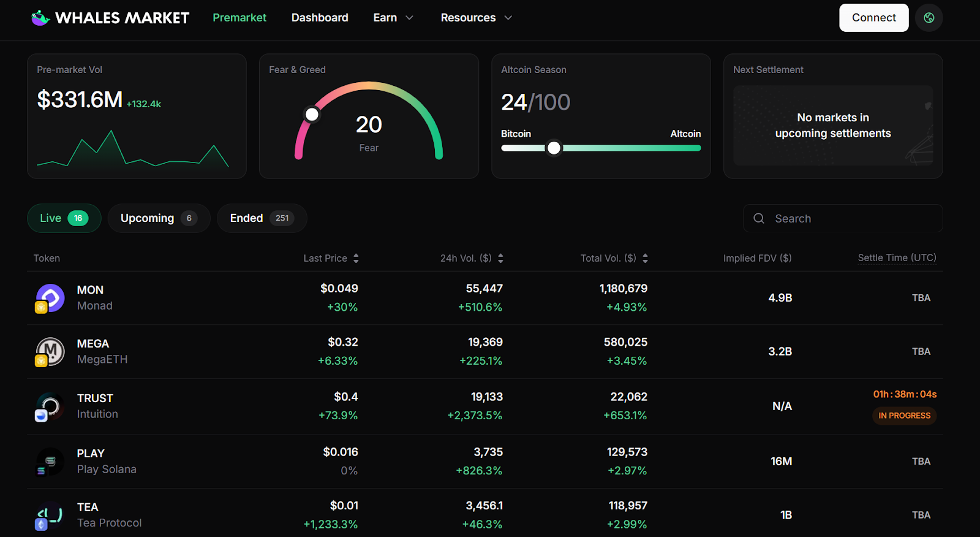This screenshot has height=537, width=980.
Task: Click PLAY total volume 129,573
Action: [627, 452]
